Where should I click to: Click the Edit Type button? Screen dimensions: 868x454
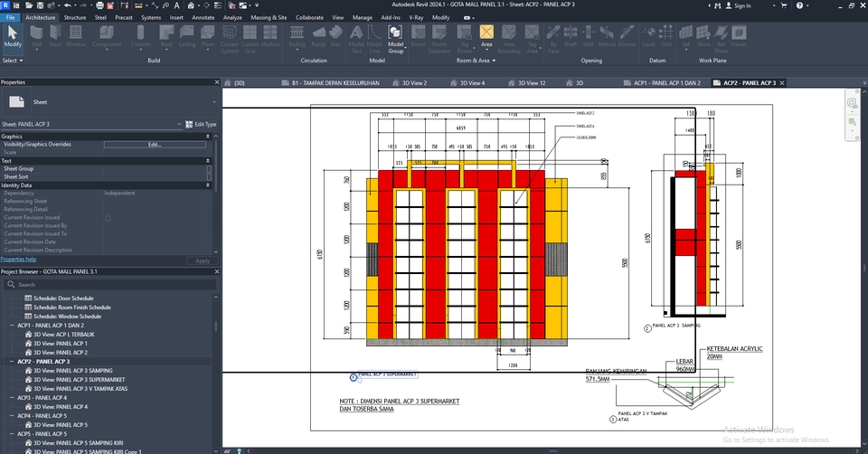click(201, 125)
